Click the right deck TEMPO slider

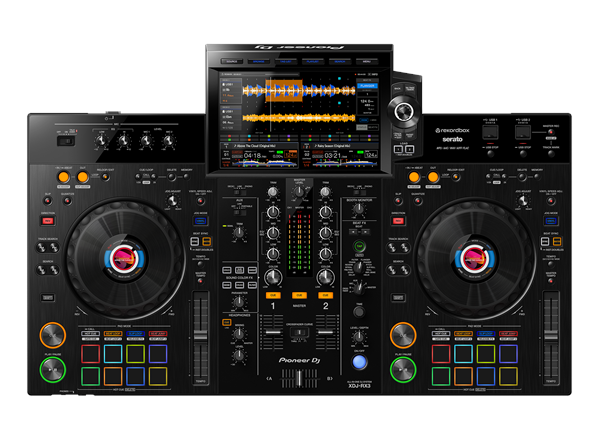tap(551, 337)
